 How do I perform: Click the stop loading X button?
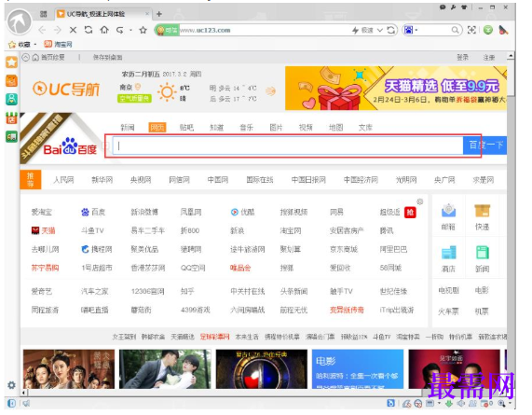tap(73, 30)
